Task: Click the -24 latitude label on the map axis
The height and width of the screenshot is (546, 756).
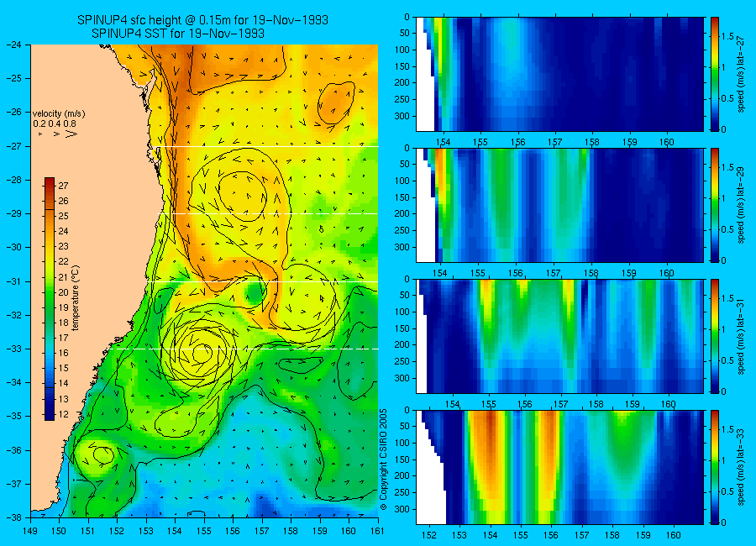Action: pyautogui.click(x=15, y=45)
